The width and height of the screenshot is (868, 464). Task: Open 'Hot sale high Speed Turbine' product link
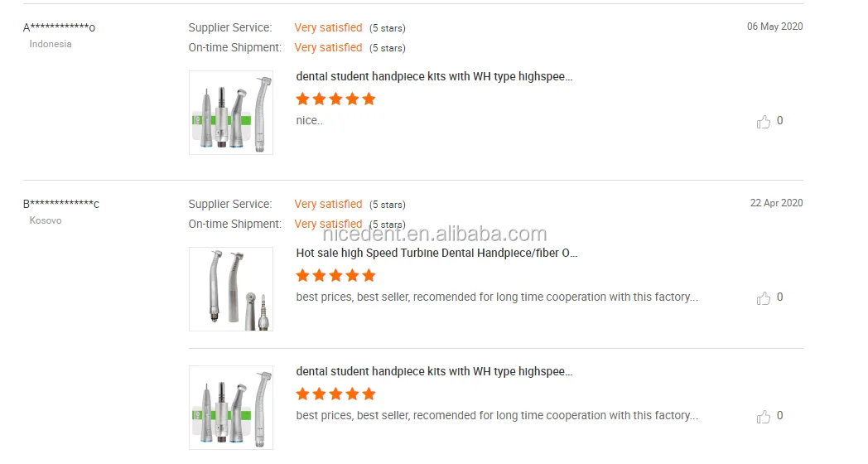[x=436, y=253]
